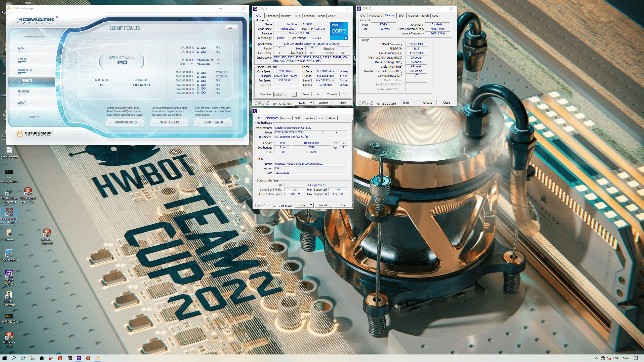Launch the GTL.exe - z590 desktop icon

coord(9,339)
